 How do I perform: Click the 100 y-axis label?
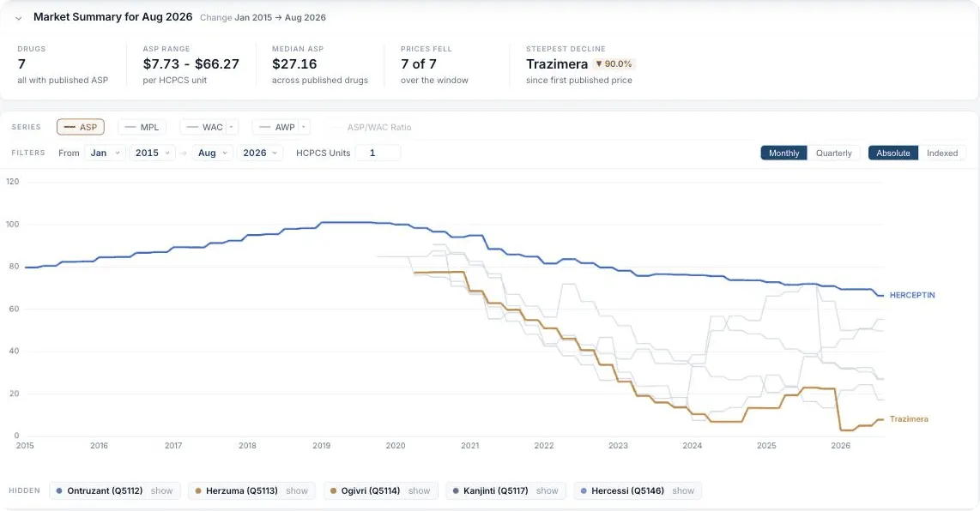click(13, 224)
